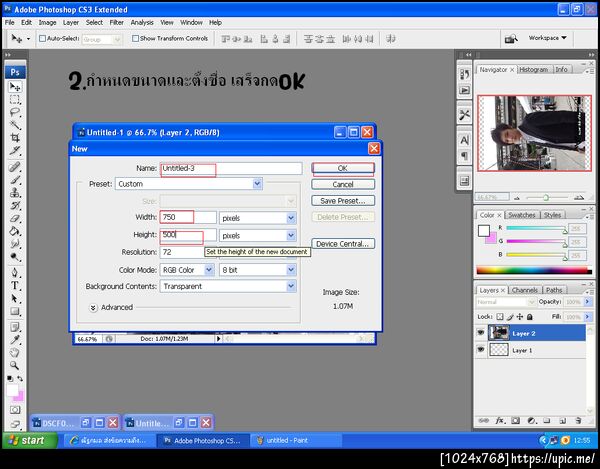Viewport: 600px width, 469px height.
Task: Pick a color from the spectrum ramp
Action: click(534, 270)
